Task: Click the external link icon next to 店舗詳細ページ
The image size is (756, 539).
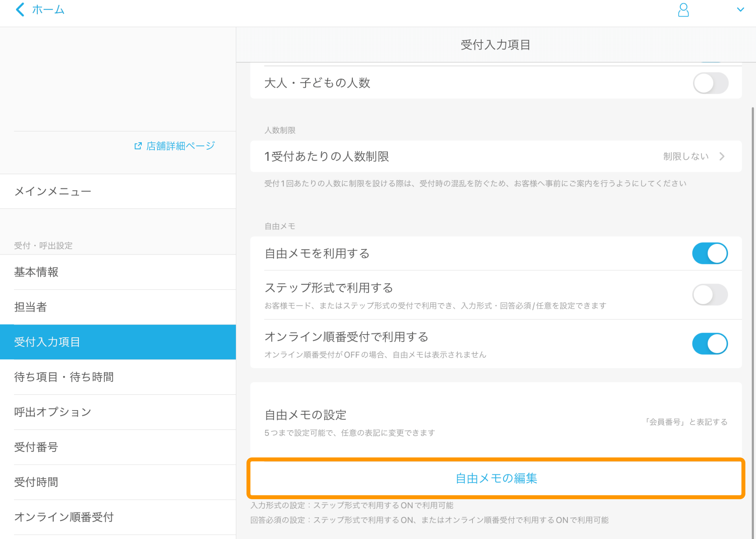Action: click(138, 146)
